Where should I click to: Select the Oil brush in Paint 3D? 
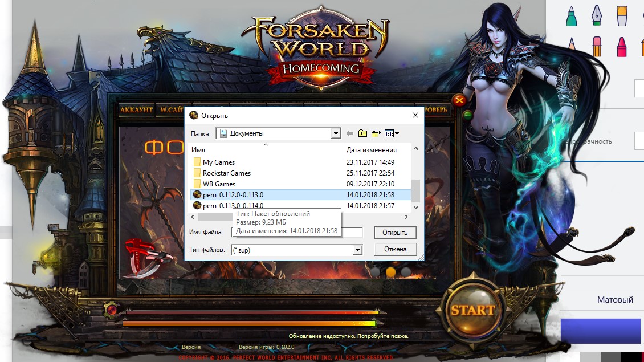[x=622, y=15]
